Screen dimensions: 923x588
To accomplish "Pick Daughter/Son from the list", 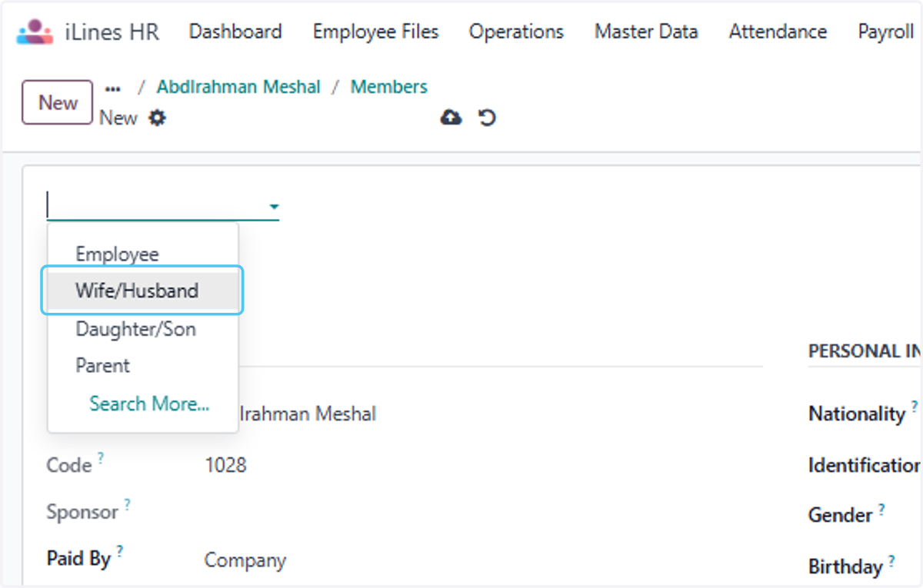I will click(x=143, y=329).
